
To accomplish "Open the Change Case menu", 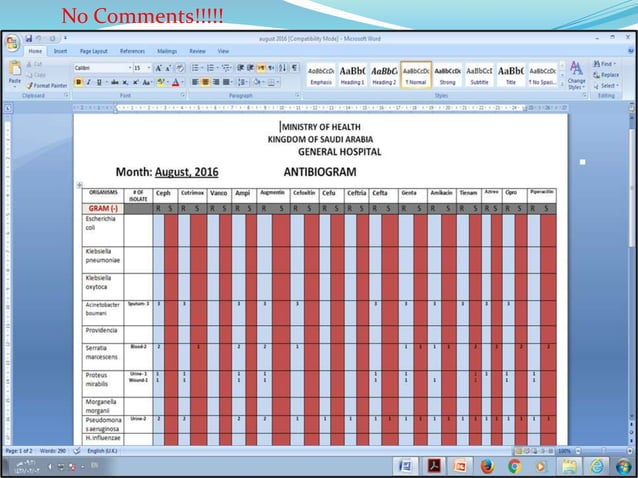I will [147, 82].
